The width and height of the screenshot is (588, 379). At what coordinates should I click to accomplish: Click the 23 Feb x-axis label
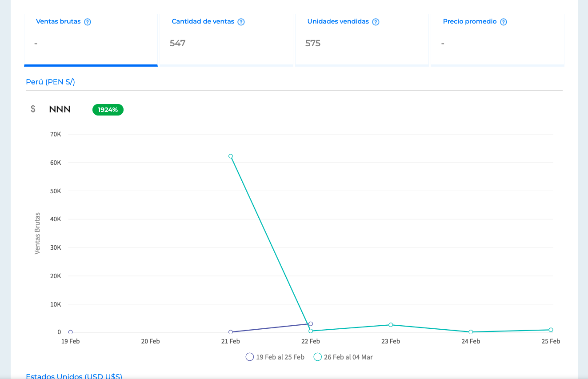tap(391, 341)
